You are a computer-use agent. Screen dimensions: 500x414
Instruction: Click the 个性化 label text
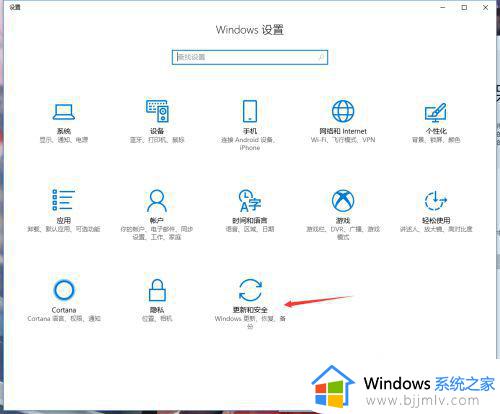[x=436, y=131]
